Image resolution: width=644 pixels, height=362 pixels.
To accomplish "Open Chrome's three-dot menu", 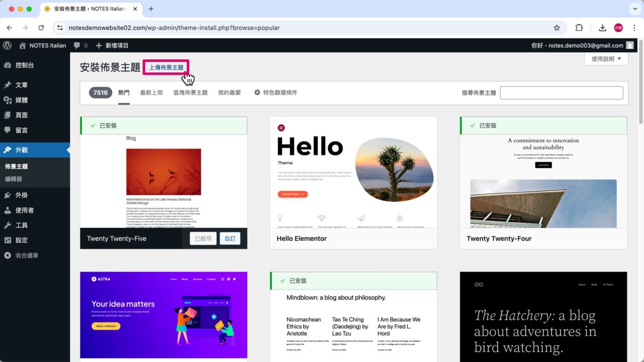I will [x=633, y=28].
